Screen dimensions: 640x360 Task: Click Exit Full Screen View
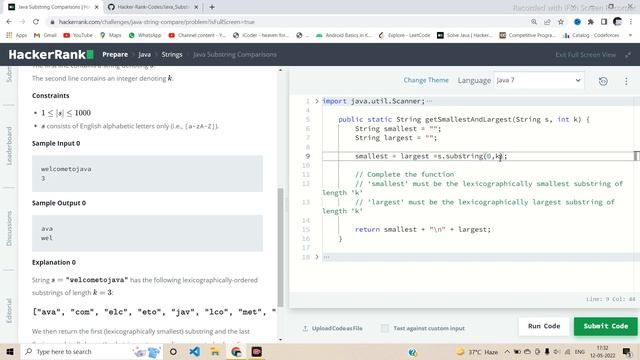(x=585, y=54)
